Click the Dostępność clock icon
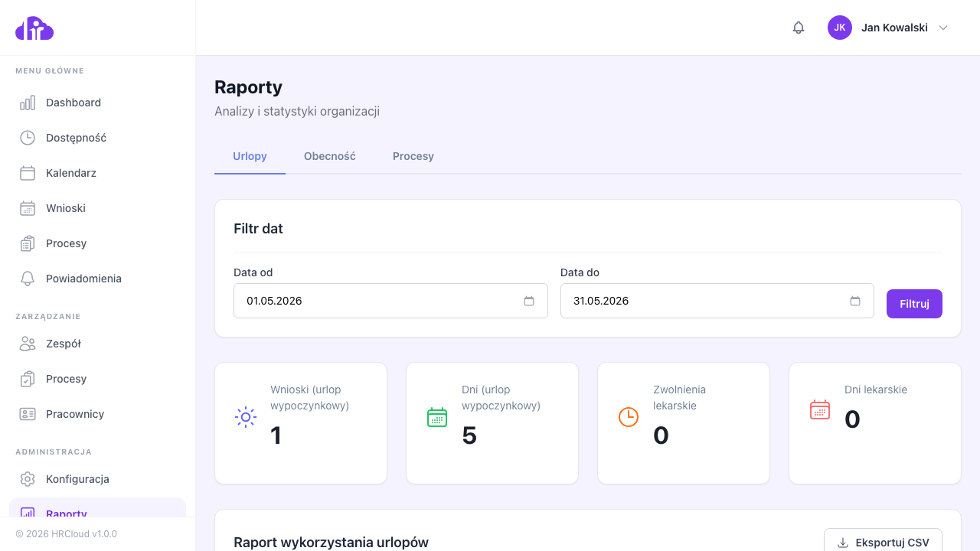 coord(28,138)
